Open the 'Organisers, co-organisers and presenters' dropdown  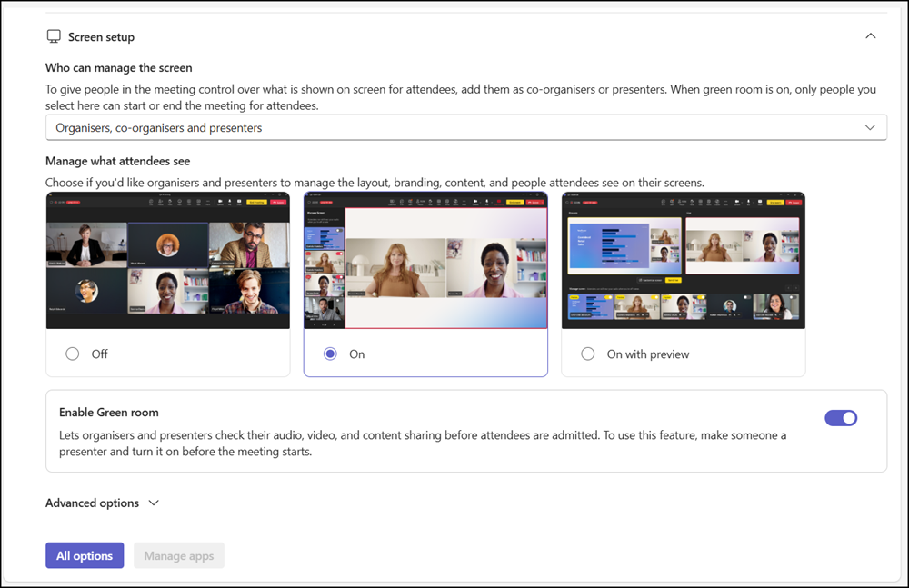pos(454,128)
